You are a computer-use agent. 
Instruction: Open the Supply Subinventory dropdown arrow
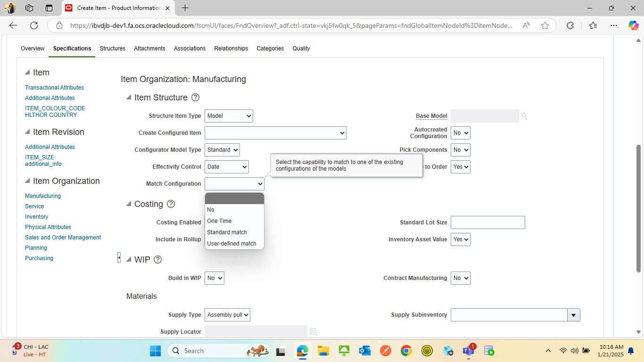point(573,315)
